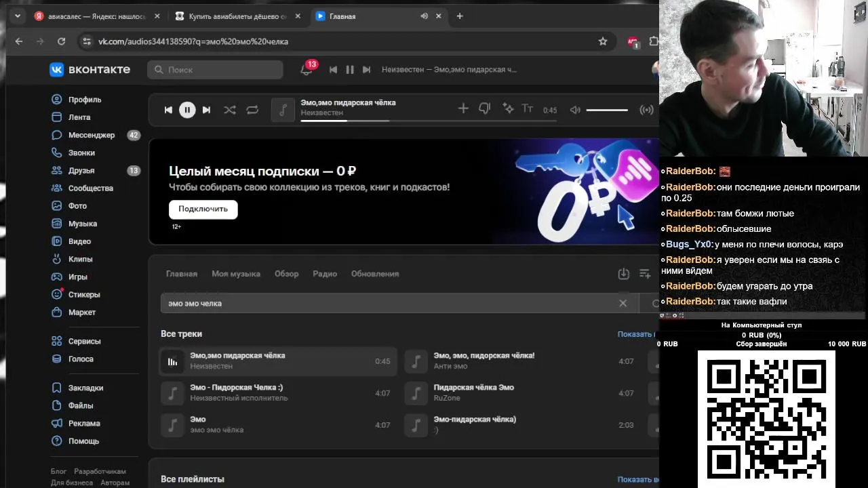
Task: Open Голоса in sidebar
Action: (81, 359)
